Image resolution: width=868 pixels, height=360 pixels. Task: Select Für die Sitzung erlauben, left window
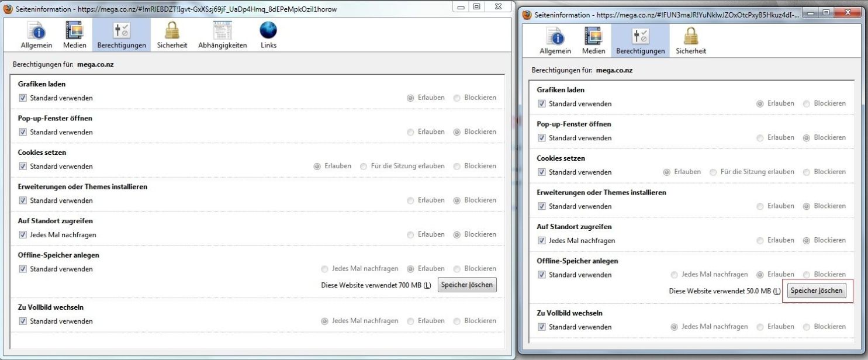pos(364,166)
